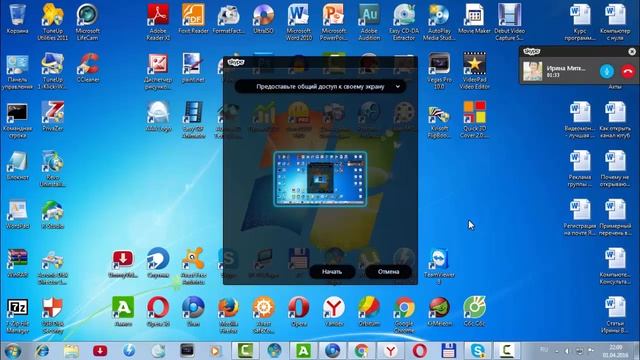
Task: Open the 'Как открыть канал ютуб' document
Action: tap(615, 120)
